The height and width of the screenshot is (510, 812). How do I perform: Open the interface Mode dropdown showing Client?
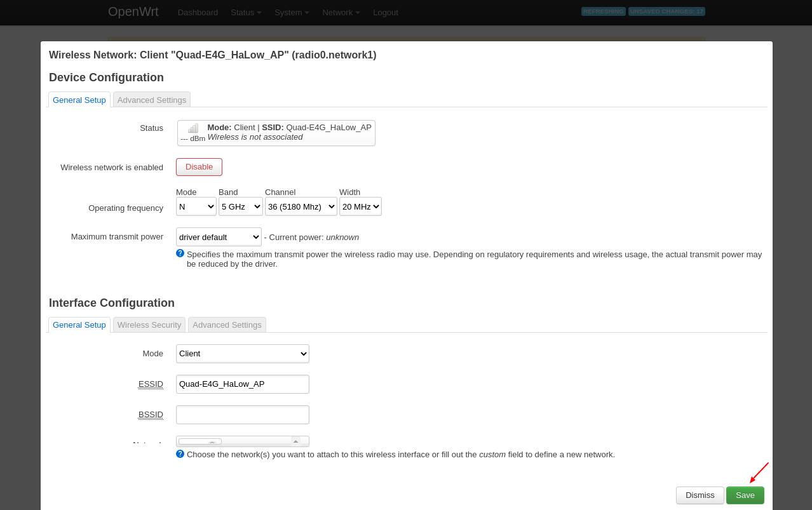click(x=243, y=354)
